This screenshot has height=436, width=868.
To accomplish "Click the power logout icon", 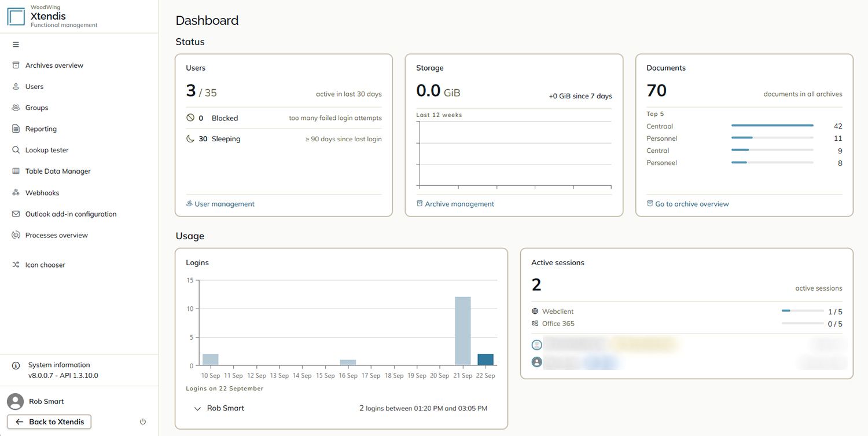I will click(143, 422).
